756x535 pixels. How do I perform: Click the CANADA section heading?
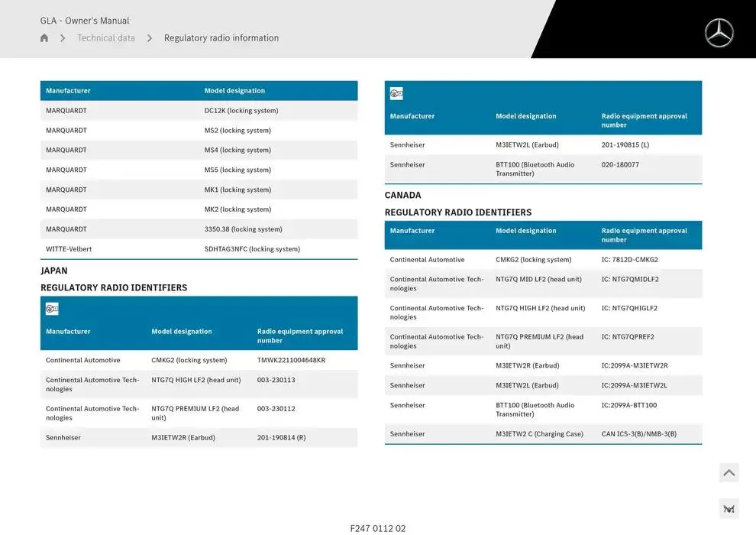point(402,195)
